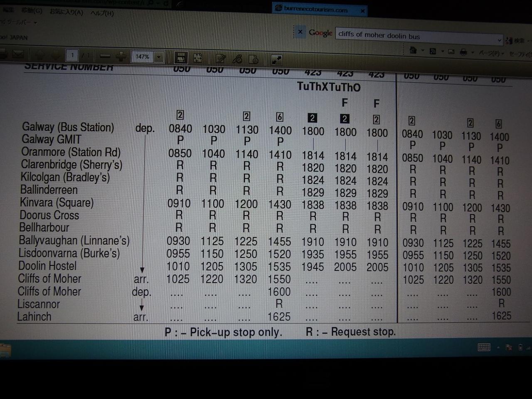Go to next page with down arrow
The height and width of the screenshot is (399, 532).
pyautogui.click(x=54, y=55)
